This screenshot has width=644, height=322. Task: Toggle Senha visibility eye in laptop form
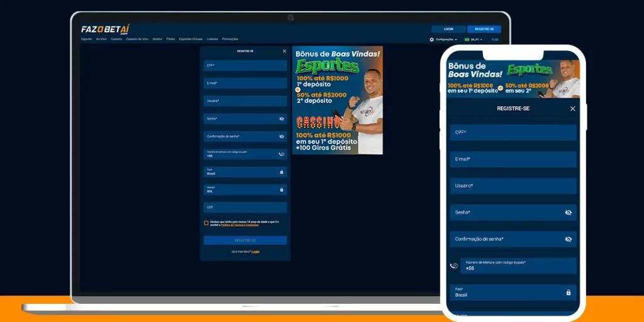pyautogui.click(x=281, y=119)
